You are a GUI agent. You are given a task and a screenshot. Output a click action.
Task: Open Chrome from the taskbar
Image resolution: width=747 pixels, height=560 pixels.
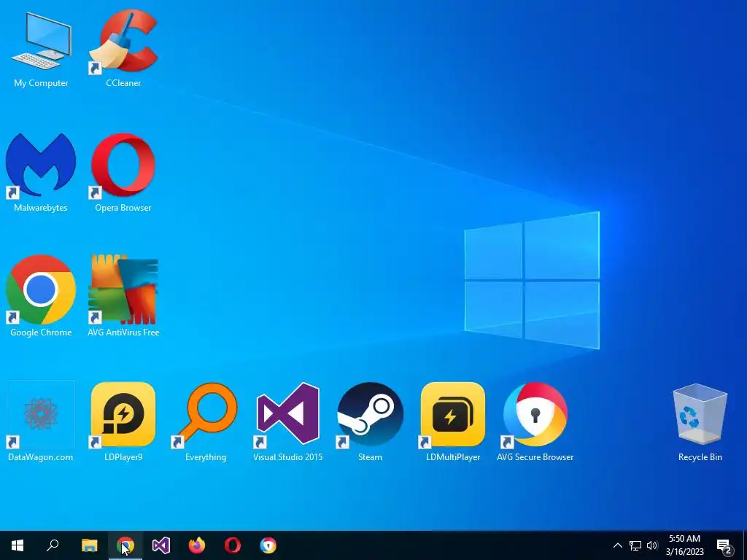pos(125,545)
